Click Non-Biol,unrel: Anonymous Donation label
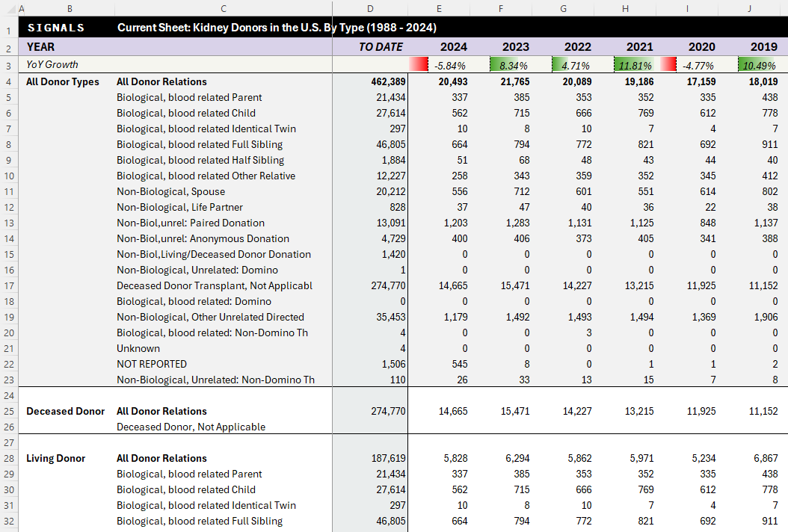 (203, 238)
